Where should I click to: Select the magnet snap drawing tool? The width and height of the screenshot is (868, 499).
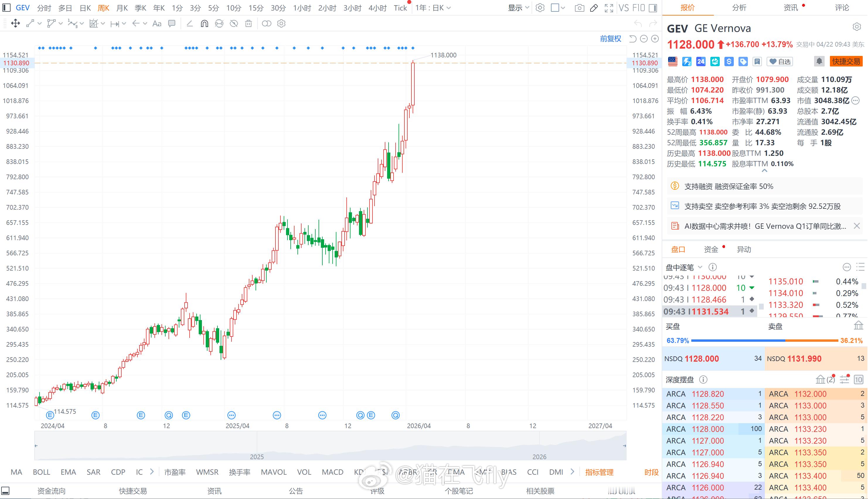(x=204, y=24)
